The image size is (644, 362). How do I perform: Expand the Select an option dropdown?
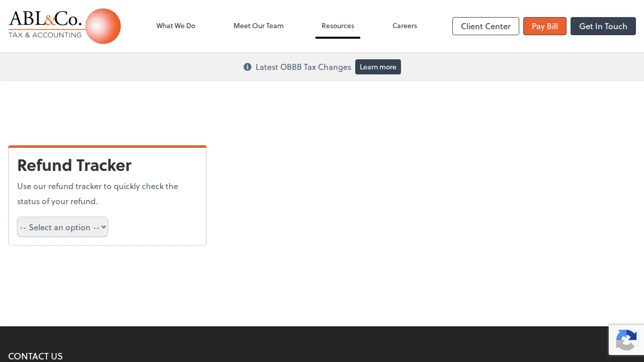62,227
